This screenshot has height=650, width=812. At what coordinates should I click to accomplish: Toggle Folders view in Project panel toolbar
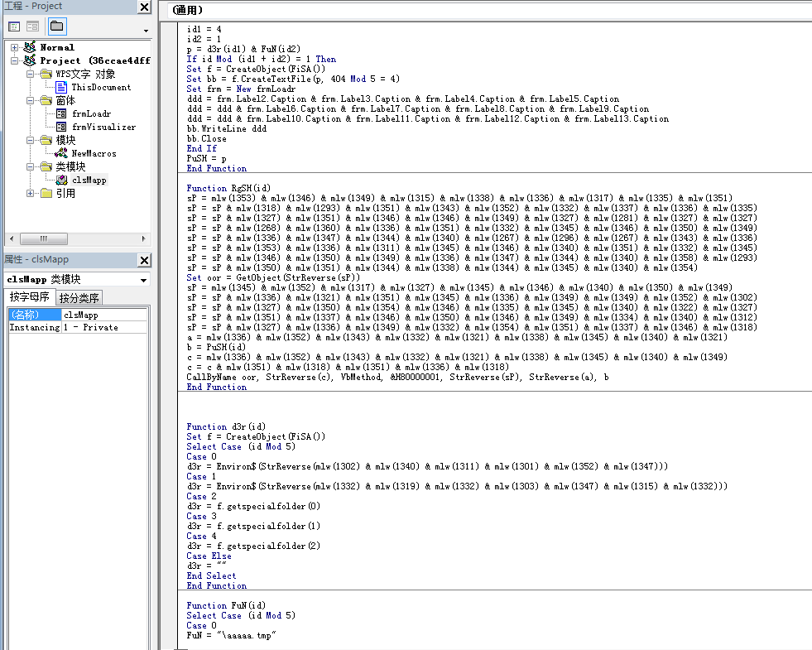[x=56, y=26]
